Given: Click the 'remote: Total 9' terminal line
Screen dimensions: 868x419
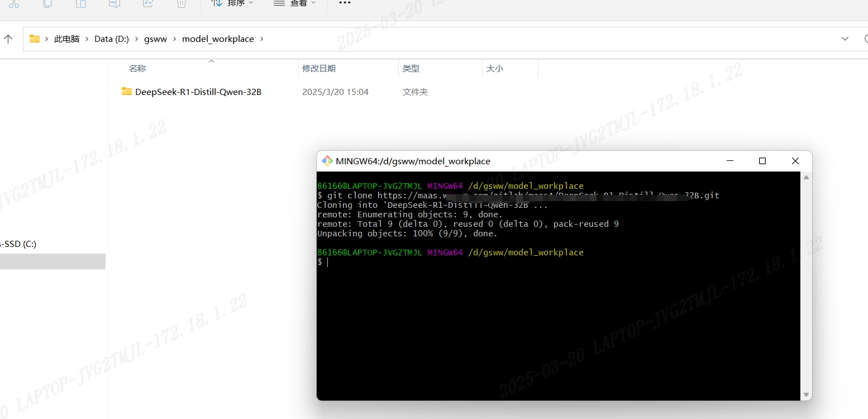Looking at the screenshot, I should point(468,224).
